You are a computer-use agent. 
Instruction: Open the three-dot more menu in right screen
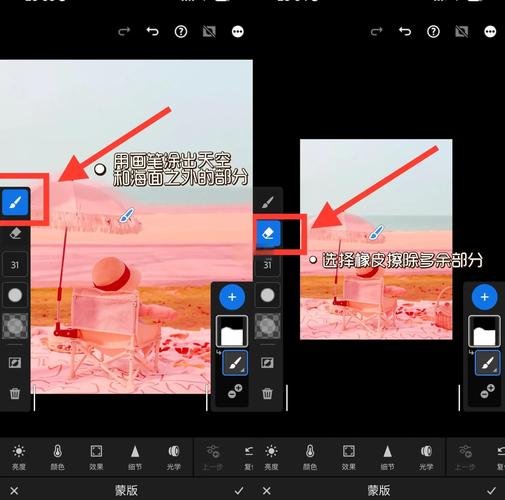pos(490,32)
